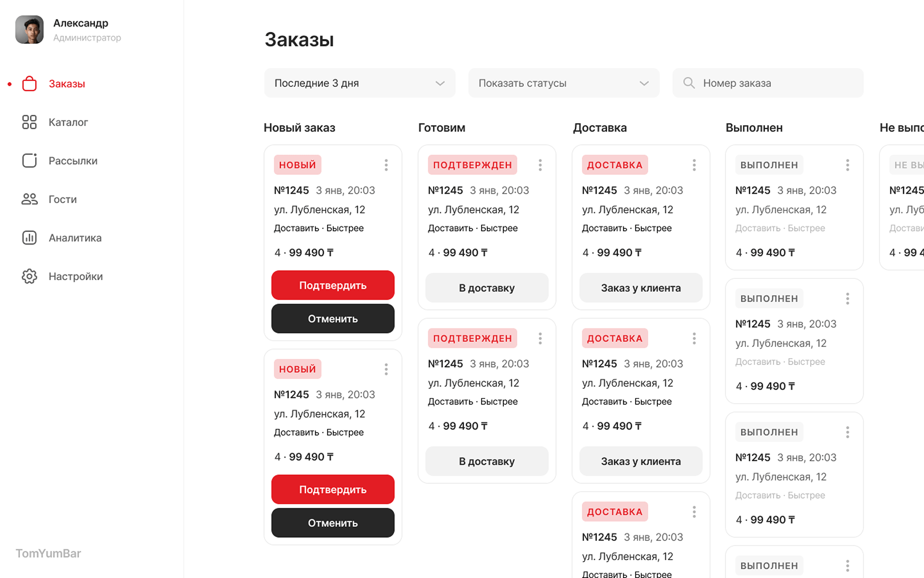924x578 pixels.
Task: Select Рассылки in the sidebar menu
Action: pos(73,161)
